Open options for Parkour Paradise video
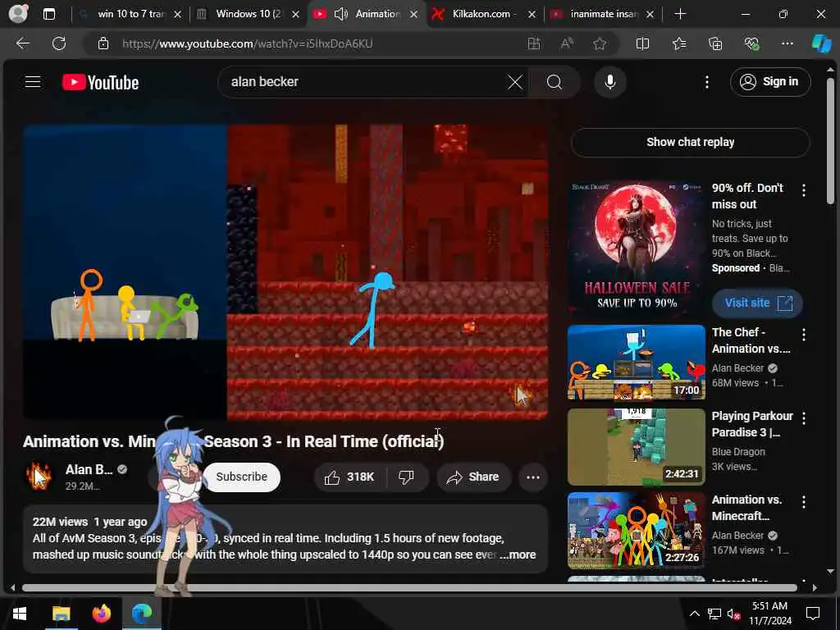The image size is (840, 630). tap(804, 418)
